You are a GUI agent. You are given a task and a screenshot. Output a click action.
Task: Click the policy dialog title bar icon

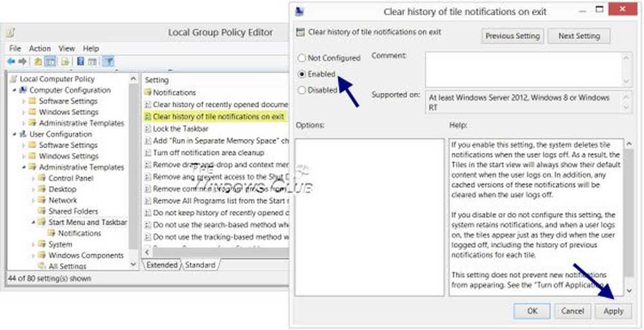click(x=299, y=12)
